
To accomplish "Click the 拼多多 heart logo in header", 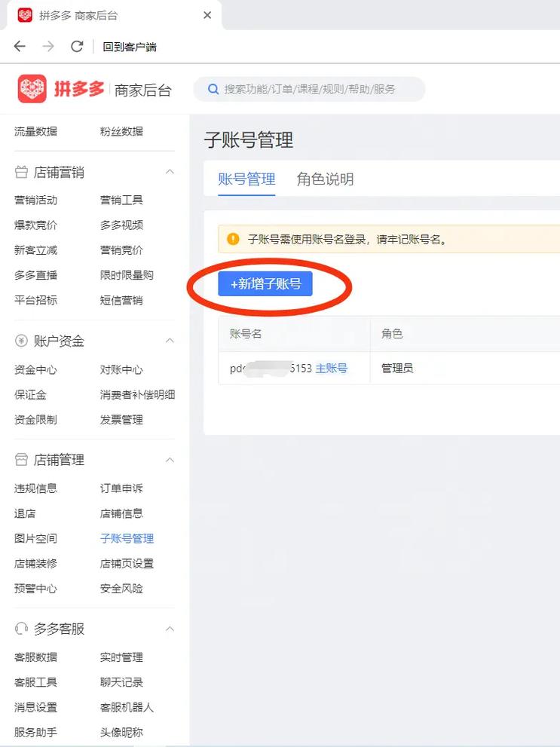I will tap(32, 89).
